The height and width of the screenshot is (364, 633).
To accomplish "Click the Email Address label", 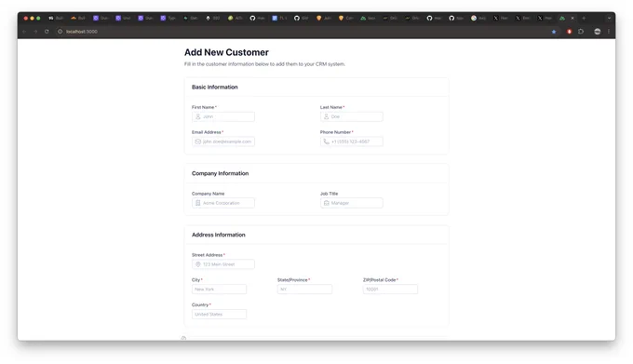I will (207, 132).
